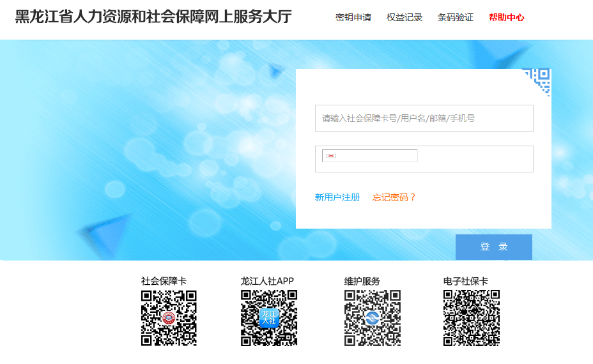Click 忘记密码？ link
The image size is (593, 364).
pos(394,197)
